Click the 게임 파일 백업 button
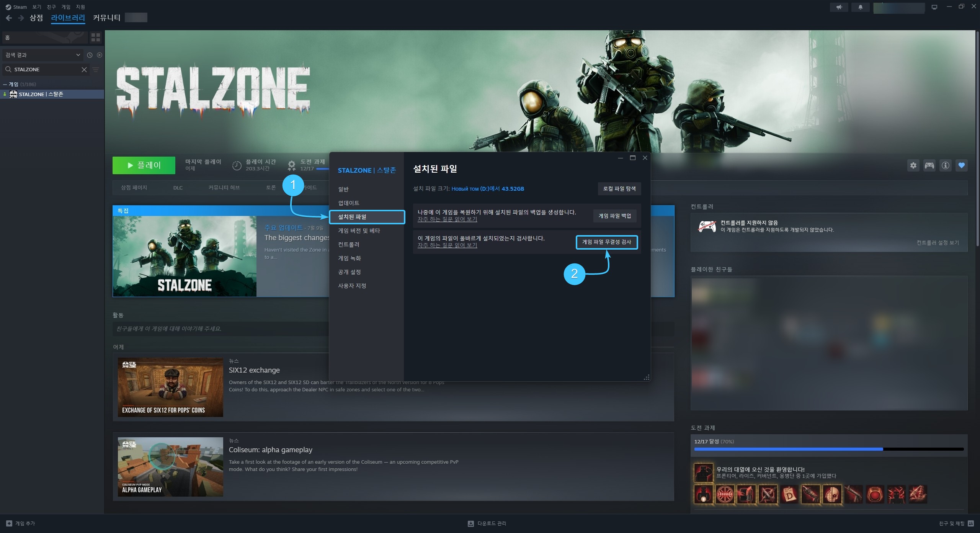 [615, 216]
